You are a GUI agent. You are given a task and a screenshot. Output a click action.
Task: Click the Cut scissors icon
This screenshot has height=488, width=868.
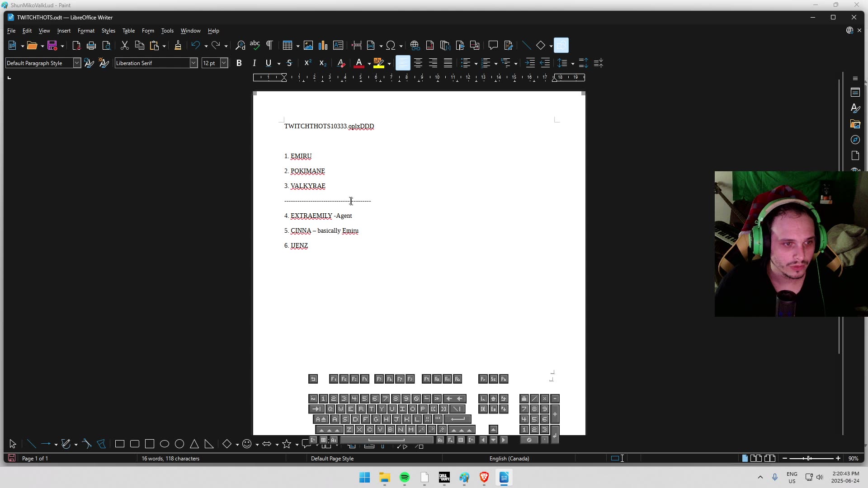pos(125,45)
